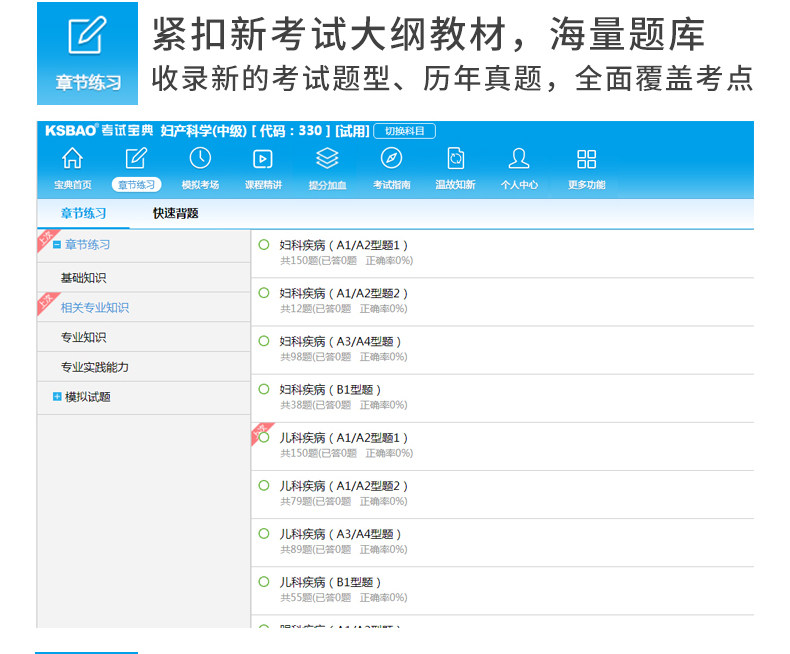The width and height of the screenshot is (790, 654).
Task: Open the 模拟考场 clock icon
Action: pyautogui.click(x=200, y=158)
